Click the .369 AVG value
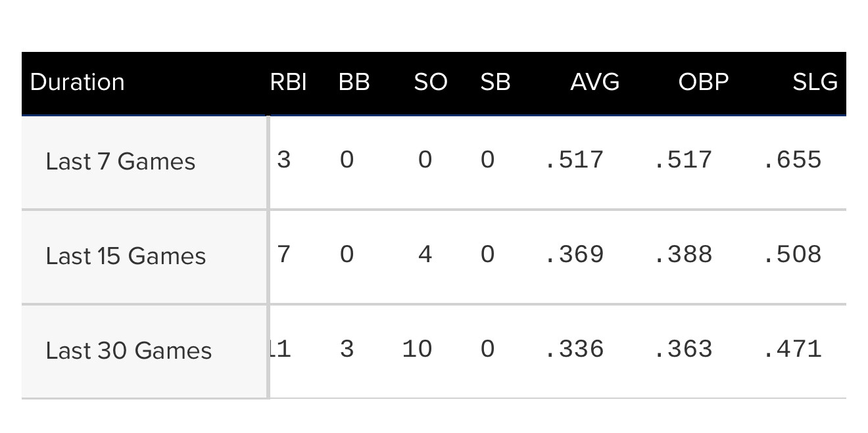Viewport: 868px width, 433px height. tap(574, 254)
